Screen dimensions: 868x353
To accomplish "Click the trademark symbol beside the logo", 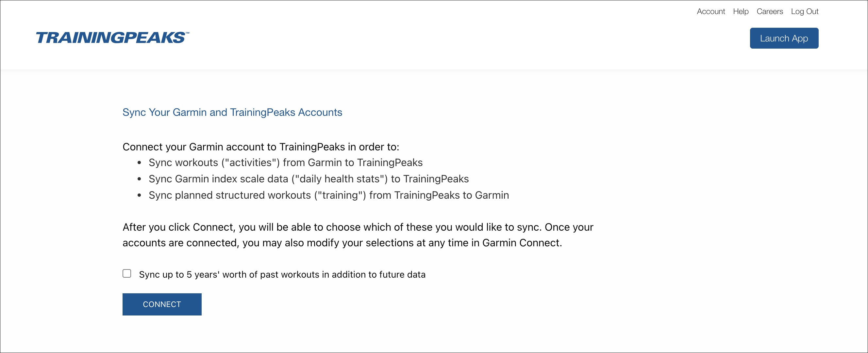I will 187,33.
